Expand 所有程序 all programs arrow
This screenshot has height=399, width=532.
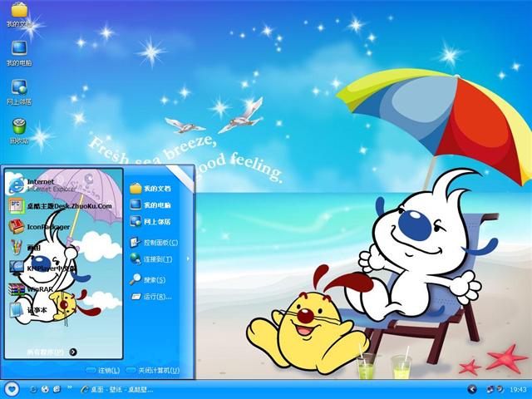(73, 352)
